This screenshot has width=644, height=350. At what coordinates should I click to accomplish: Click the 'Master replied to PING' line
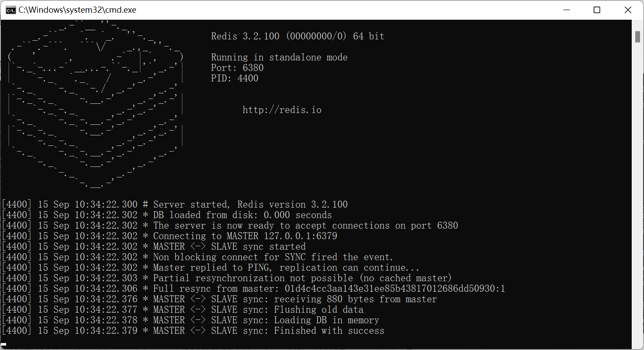coord(211,268)
